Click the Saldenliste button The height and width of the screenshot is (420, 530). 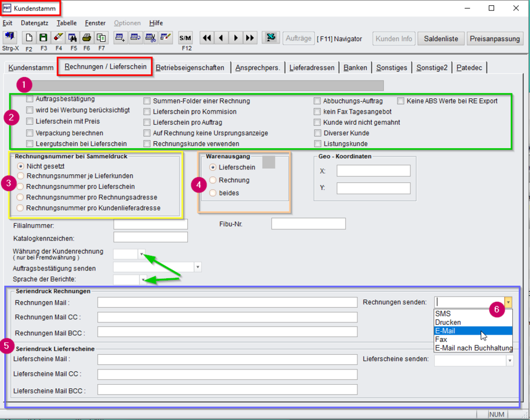[x=442, y=39]
